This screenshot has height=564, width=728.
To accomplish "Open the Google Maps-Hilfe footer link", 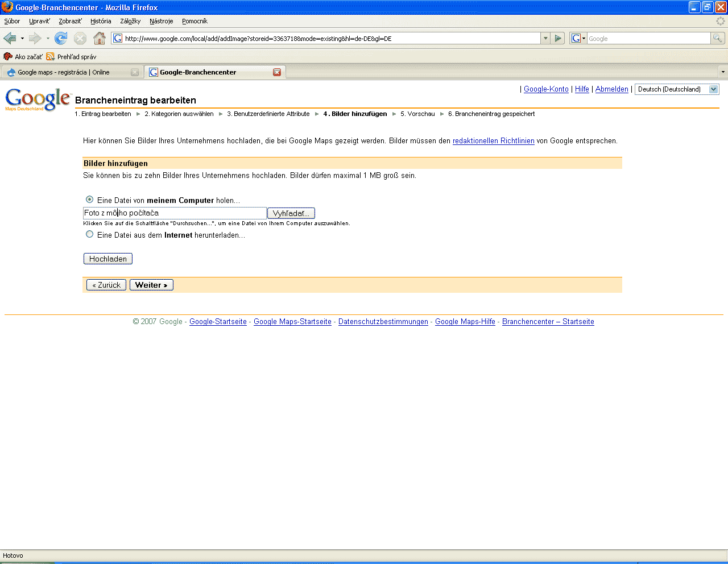I will [x=465, y=322].
